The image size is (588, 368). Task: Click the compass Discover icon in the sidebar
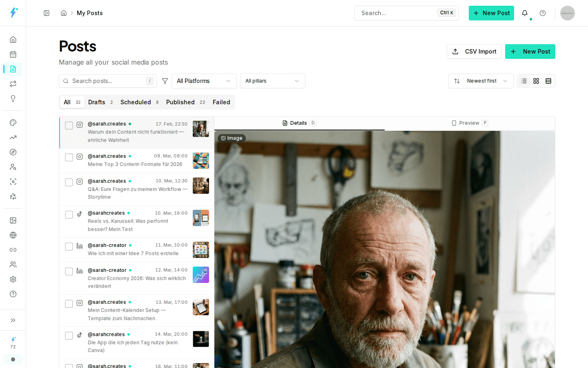pos(13,152)
